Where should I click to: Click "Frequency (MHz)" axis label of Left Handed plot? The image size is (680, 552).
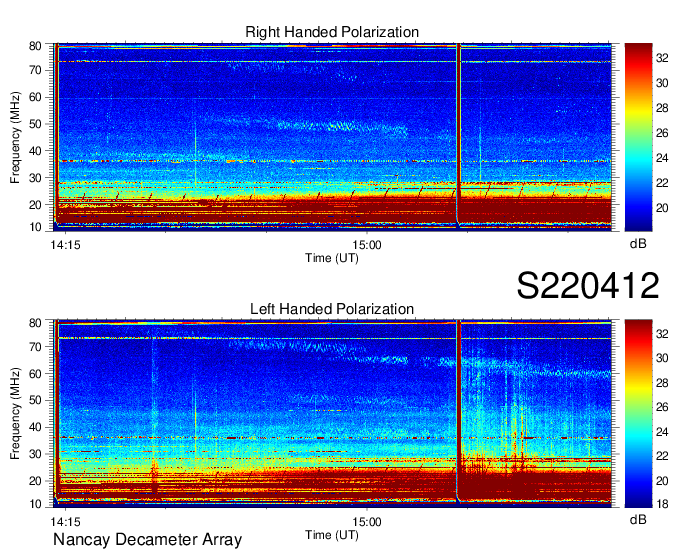click(x=15, y=414)
